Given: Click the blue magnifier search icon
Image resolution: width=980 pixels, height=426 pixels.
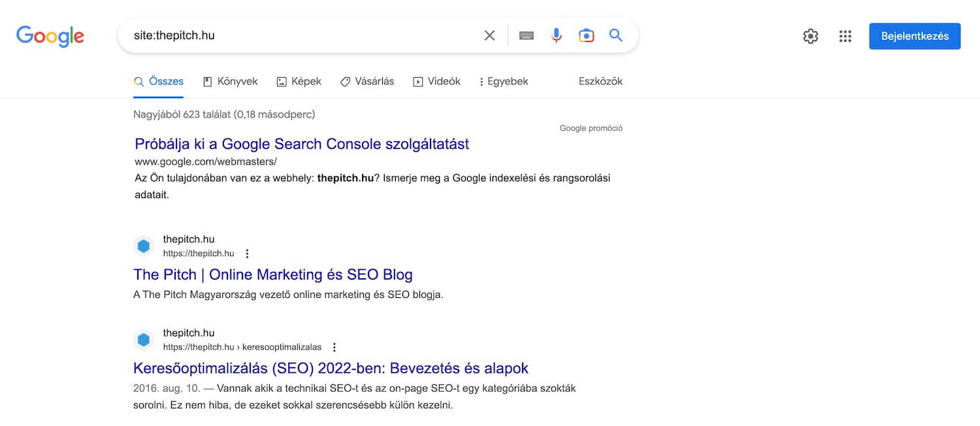Looking at the screenshot, I should point(616,35).
